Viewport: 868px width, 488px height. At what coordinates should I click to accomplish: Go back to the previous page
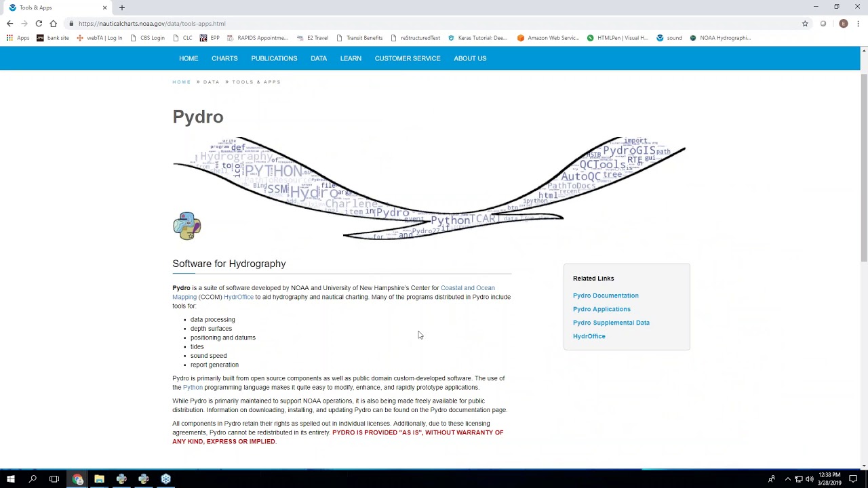(x=9, y=23)
